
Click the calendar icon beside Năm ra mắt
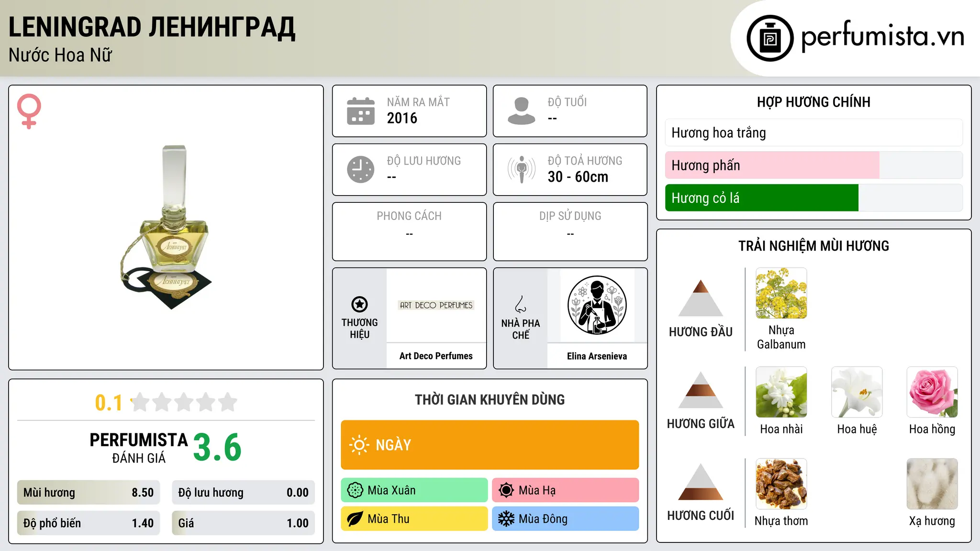[361, 111]
